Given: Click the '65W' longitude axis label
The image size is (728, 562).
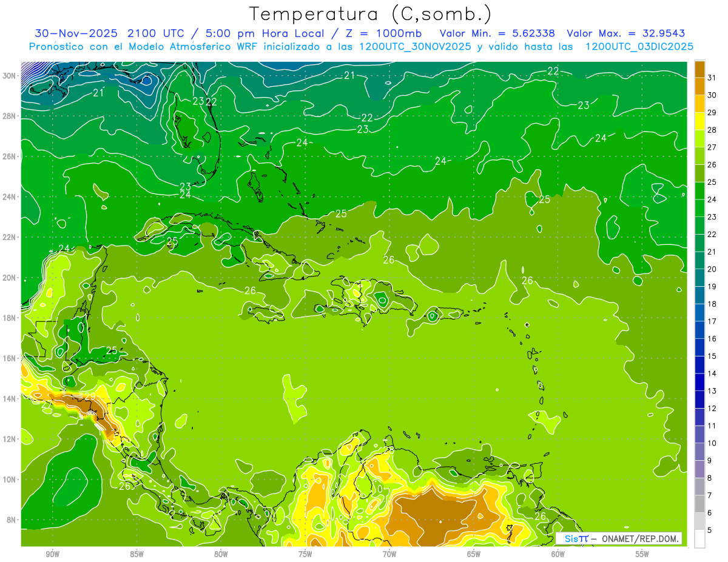Looking at the screenshot, I should pyautogui.click(x=474, y=554).
